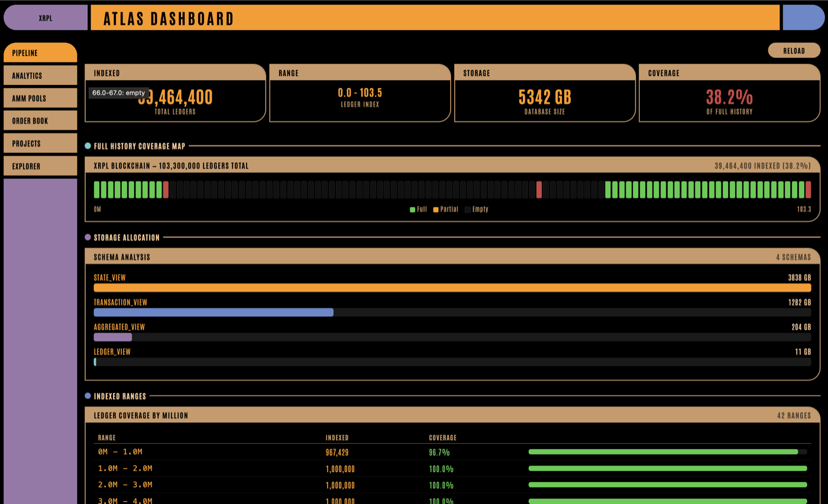This screenshot has height=504, width=828.
Task: Click the first green cell in the coverage map
Action: pyautogui.click(x=97, y=190)
